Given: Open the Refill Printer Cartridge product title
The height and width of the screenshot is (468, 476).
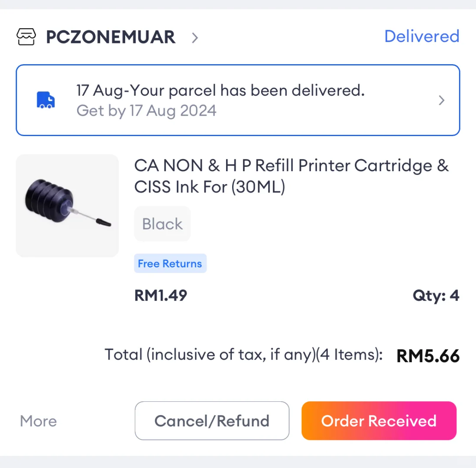Looking at the screenshot, I should tap(291, 176).
